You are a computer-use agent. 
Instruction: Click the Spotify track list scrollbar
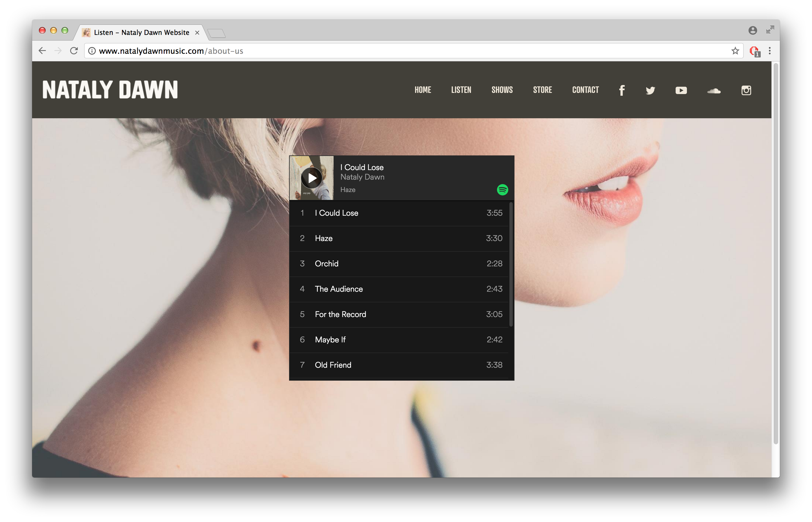point(511,264)
